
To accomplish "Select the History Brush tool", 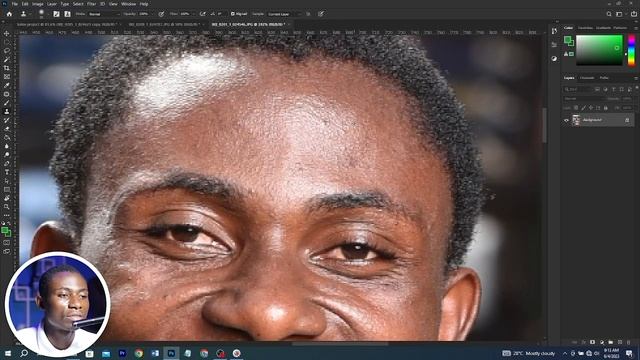I will pos(7,120).
